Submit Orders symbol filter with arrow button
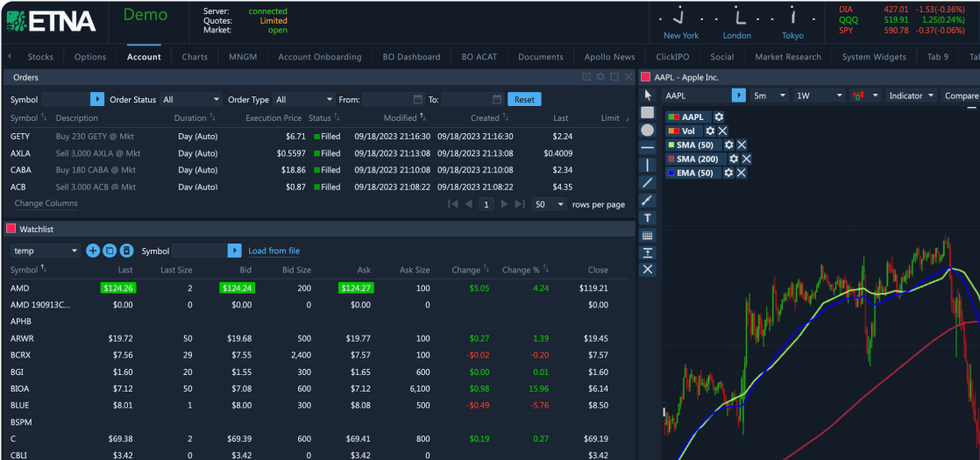Viewport: 980px width, 460px height. tap(97, 99)
